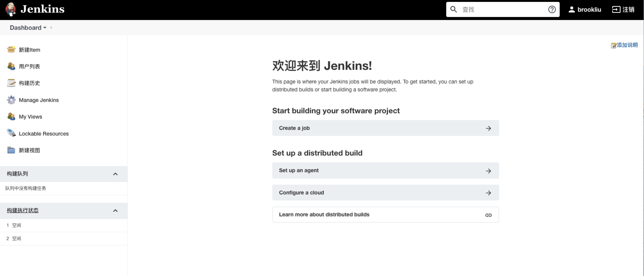Screen dimensions: 644x276
Task: Open 新建Item creation page
Action: coord(29,49)
